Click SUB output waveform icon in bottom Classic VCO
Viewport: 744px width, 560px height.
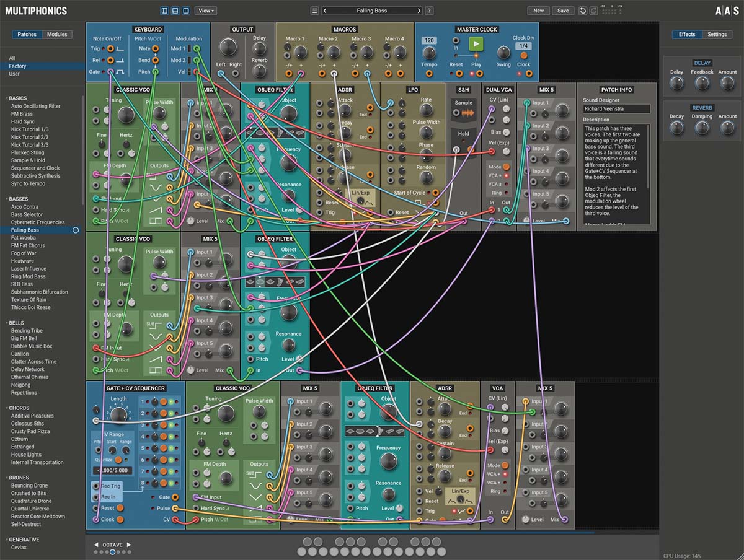point(255,475)
